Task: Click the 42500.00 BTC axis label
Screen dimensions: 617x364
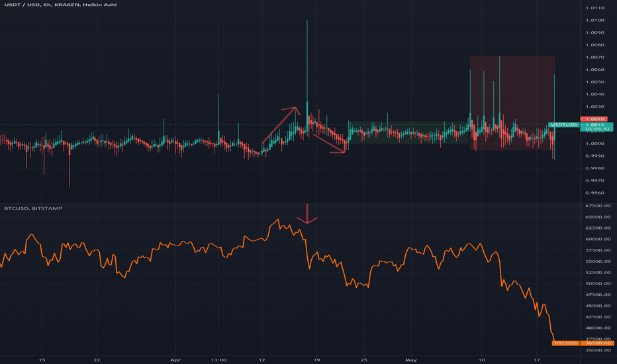Action: tap(598, 317)
